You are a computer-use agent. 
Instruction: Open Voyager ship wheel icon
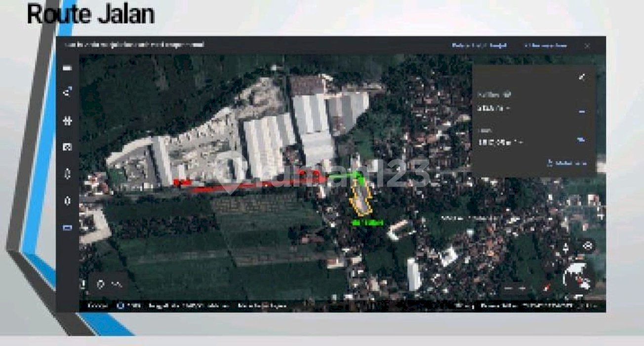pyautogui.click(x=67, y=121)
